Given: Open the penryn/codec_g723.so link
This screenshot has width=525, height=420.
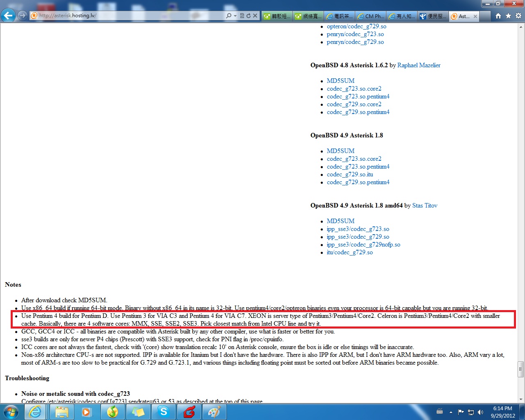Looking at the screenshot, I should click(355, 34).
